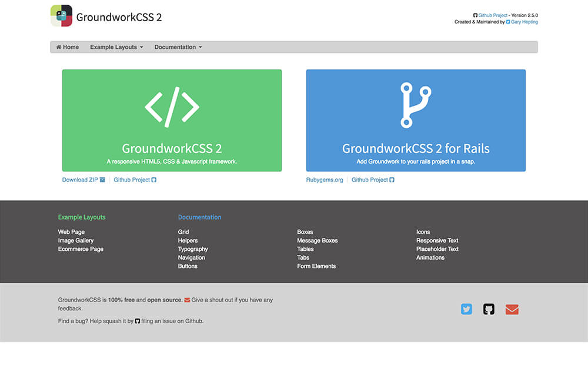Open the Responsive Text footer link
The height and width of the screenshot is (368, 588).
(437, 240)
